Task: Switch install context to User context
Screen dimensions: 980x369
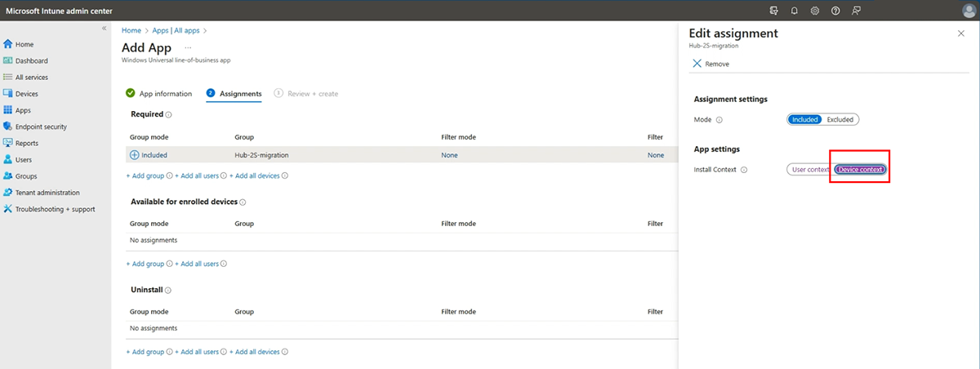Action: (x=809, y=170)
